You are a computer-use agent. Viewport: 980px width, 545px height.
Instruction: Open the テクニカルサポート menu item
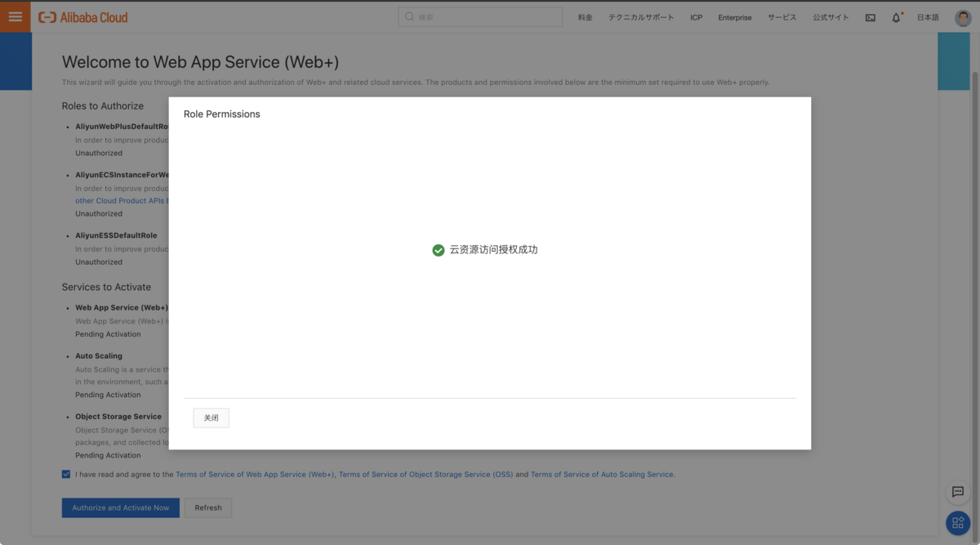641,17
